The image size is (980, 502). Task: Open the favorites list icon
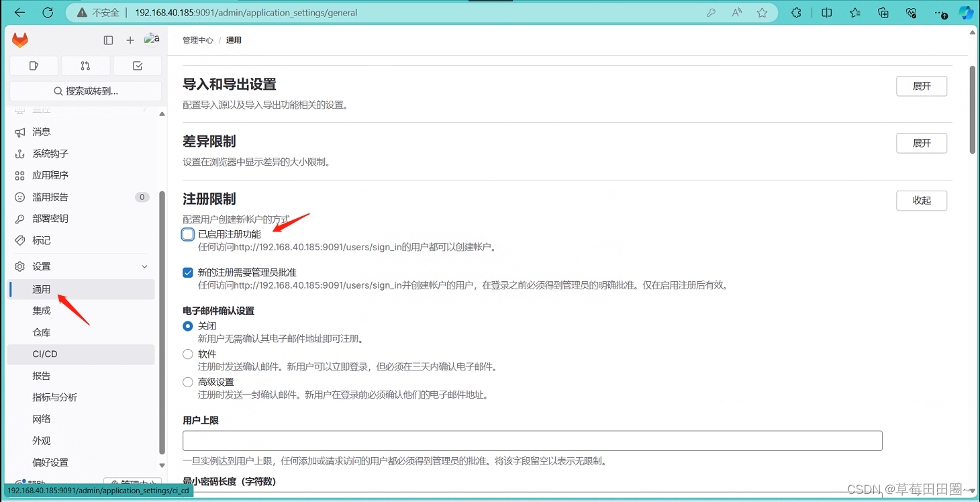click(855, 13)
